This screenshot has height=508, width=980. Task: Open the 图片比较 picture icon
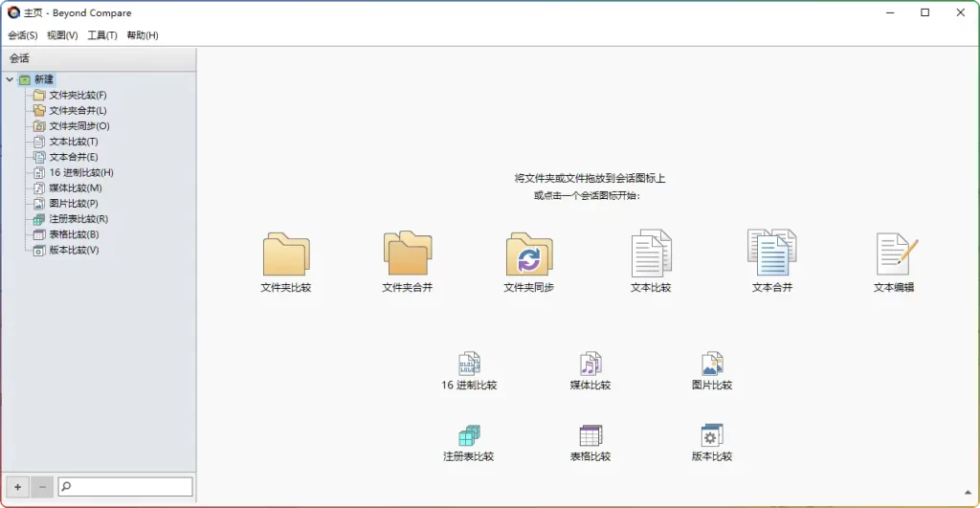712,363
